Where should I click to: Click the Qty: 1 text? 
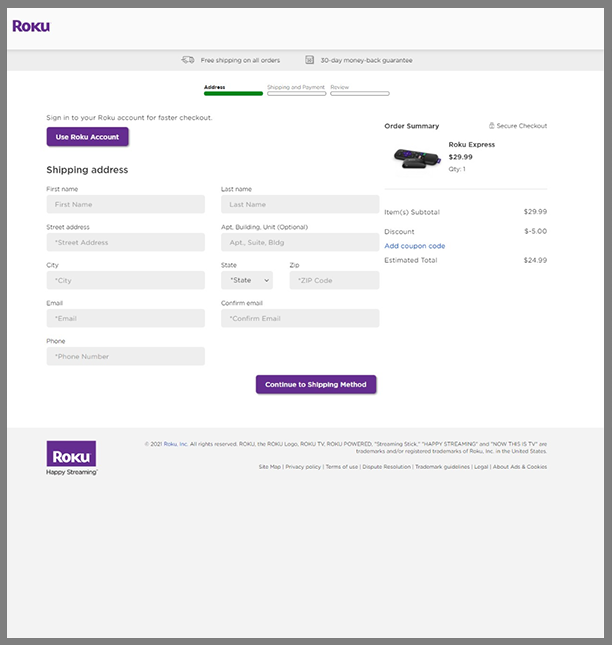click(x=457, y=169)
